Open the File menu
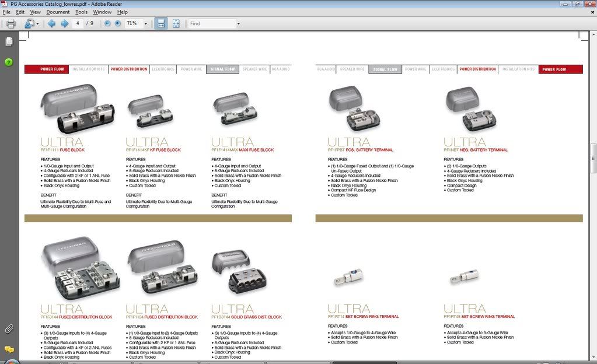Viewport: 597px width, 364px height. [7, 12]
